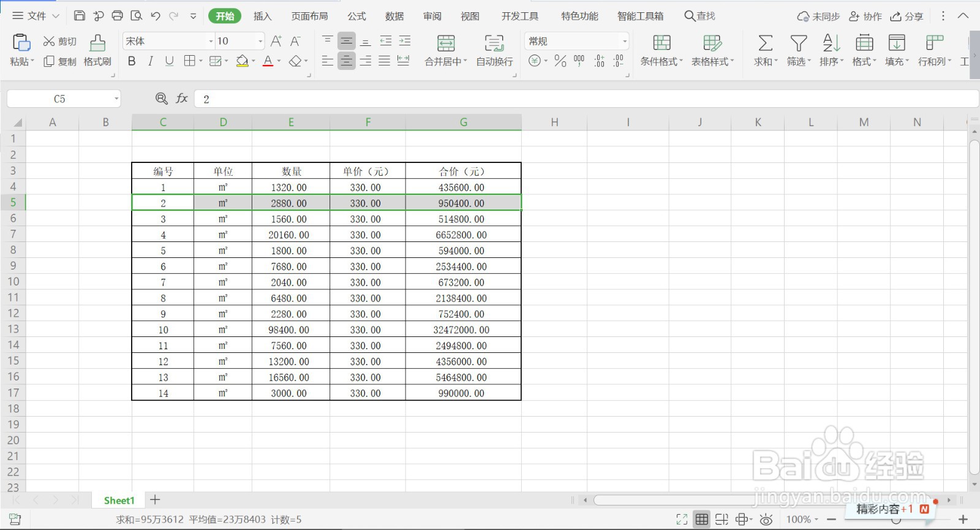Viewport: 980px width, 530px height.
Task: Add a new sheet with the plus button
Action: (x=155, y=500)
